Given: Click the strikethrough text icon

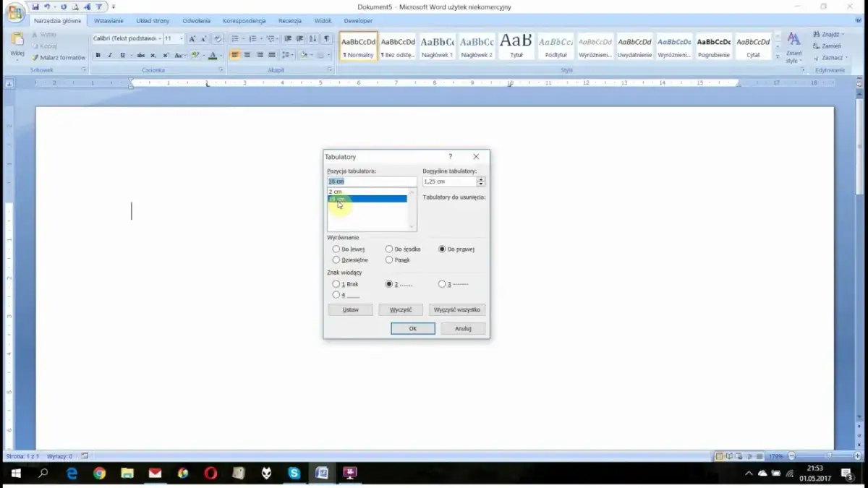Looking at the screenshot, I should pyautogui.click(x=140, y=55).
